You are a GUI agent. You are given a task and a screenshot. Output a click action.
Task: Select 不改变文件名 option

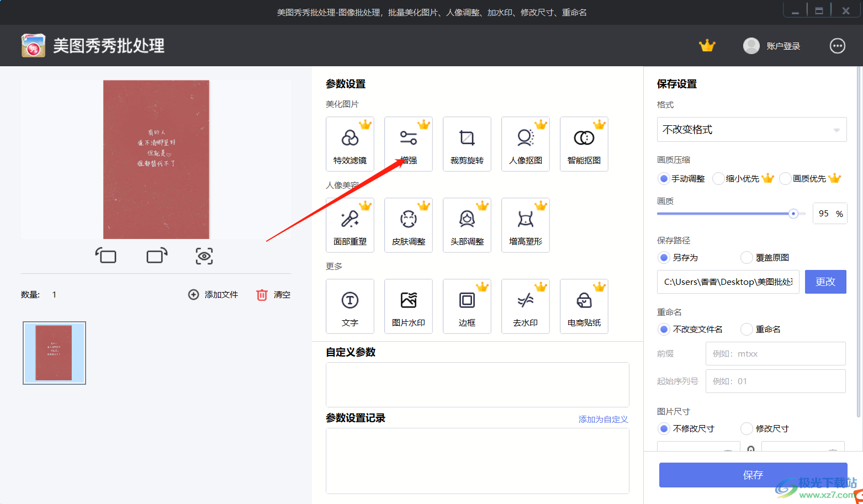click(x=664, y=330)
